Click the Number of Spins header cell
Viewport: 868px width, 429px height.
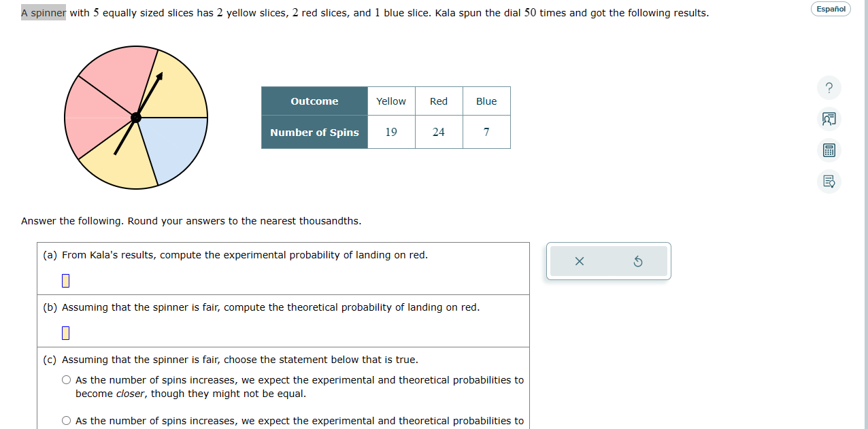(314, 132)
